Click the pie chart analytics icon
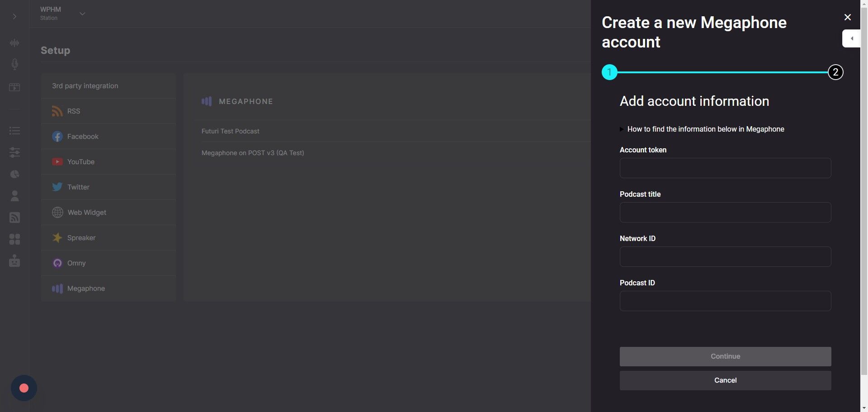868x412 pixels. (14, 174)
